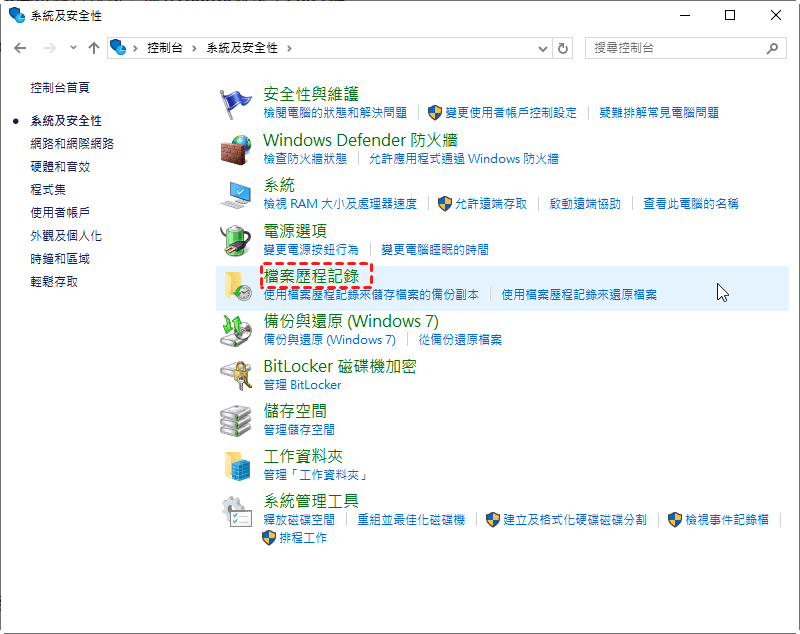Click the 系統 computer monitor icon
Image resolution: width=800 pixels, height=634 pixels.
tap(236, 194)
